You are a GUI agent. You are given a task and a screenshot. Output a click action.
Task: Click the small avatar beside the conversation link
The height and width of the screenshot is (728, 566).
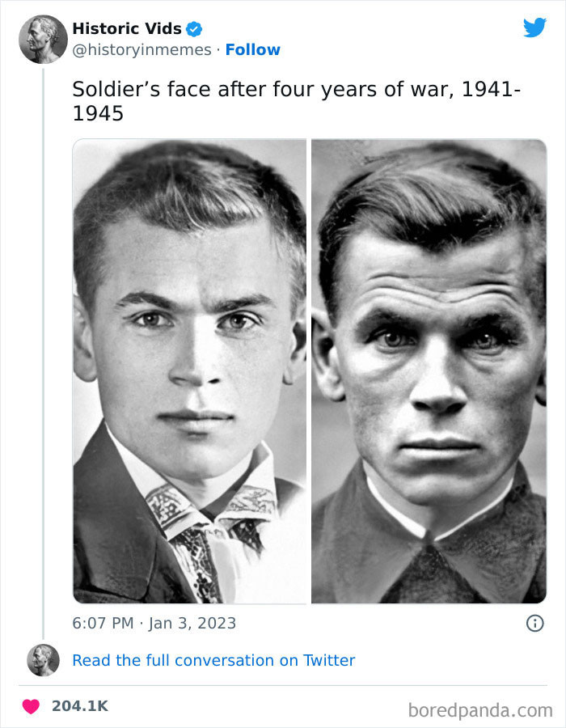[42, 660]
